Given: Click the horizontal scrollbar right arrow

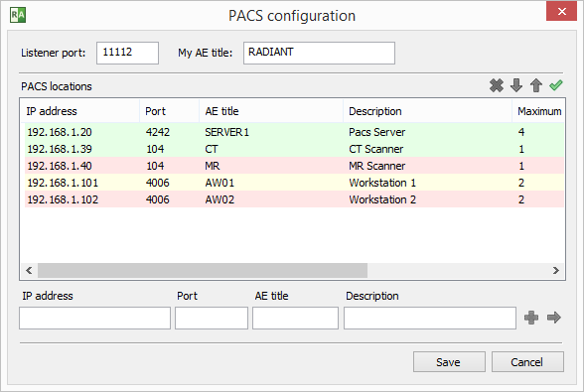Looking at the screenshot, I should (x=556, y=270).
